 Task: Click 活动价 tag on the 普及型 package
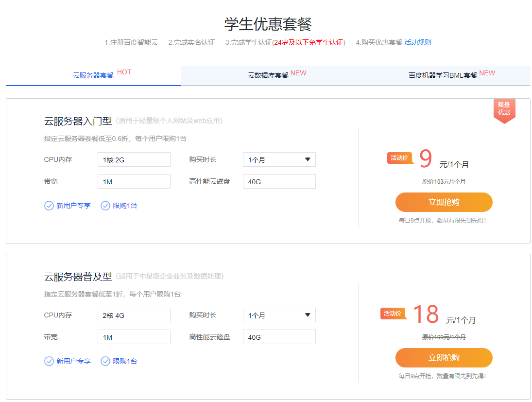[393, 314]
